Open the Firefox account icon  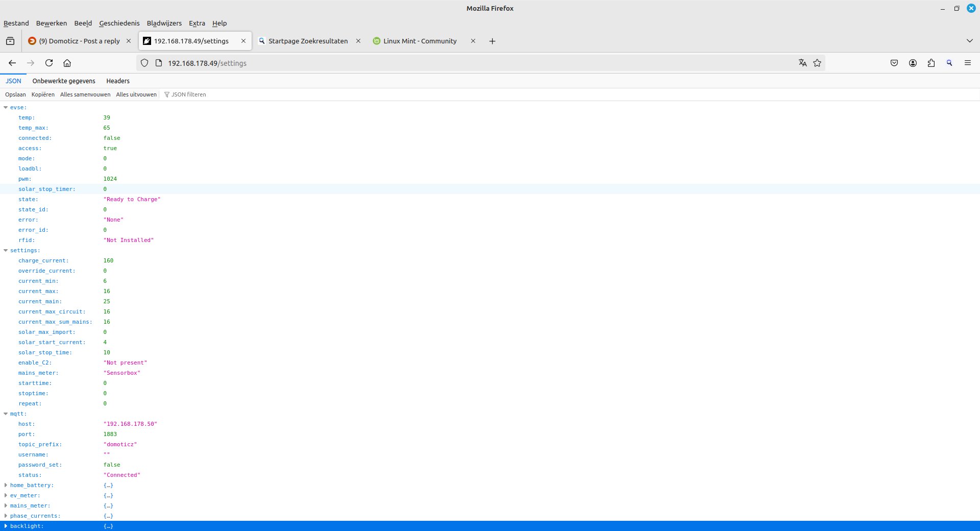[x=913, y=63]
